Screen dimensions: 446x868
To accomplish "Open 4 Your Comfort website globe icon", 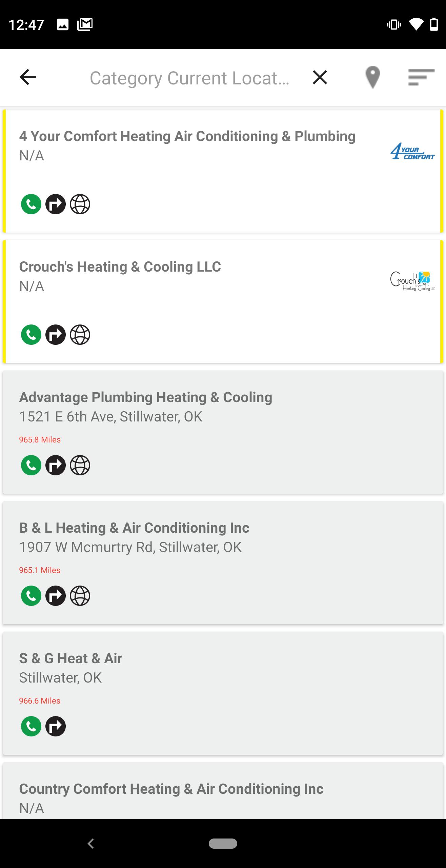I will 80,204.
